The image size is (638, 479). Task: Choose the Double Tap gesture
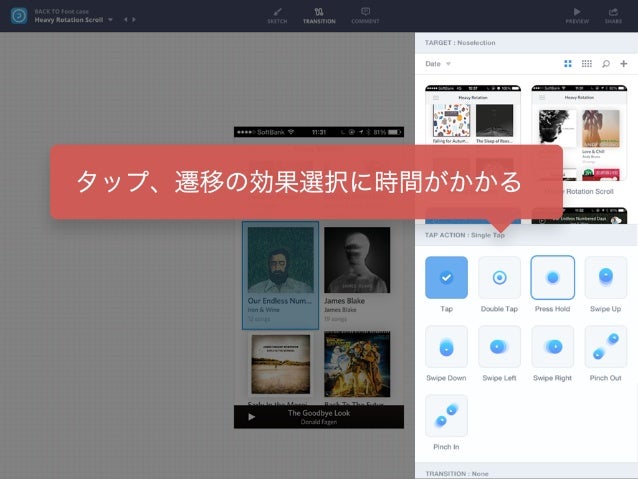click(x=499, y=278)
